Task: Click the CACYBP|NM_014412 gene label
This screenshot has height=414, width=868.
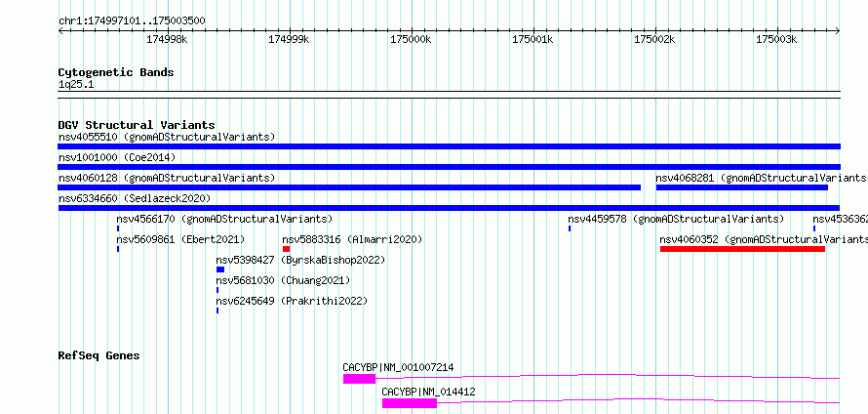Action: pos(428,392)
